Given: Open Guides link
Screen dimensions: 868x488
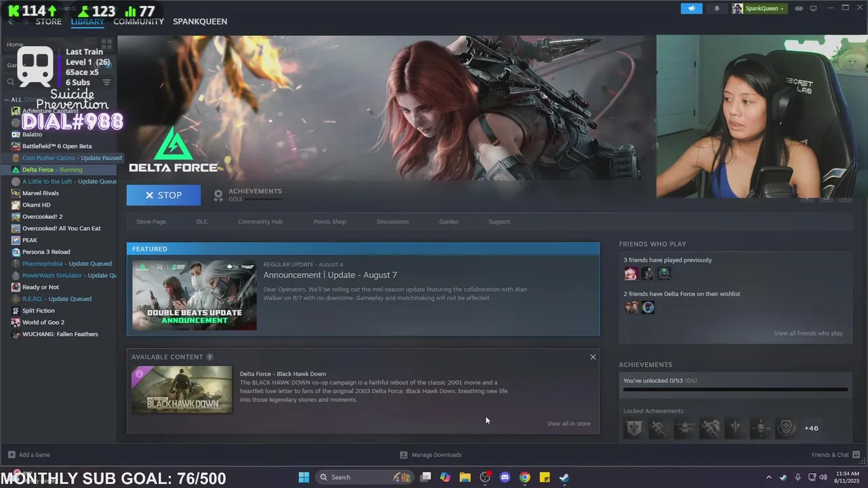Looking at the screenshot, I should point(448,222).
